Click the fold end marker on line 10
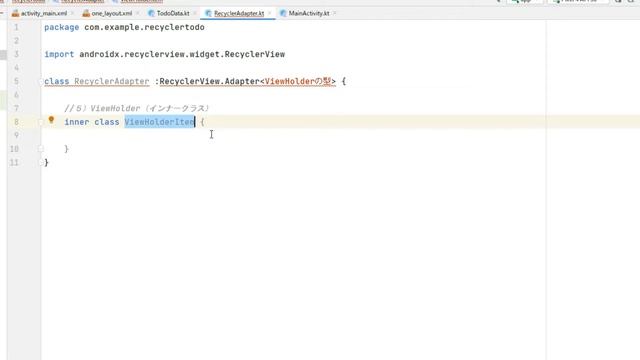Screen dimensions: 640x360 40,149
